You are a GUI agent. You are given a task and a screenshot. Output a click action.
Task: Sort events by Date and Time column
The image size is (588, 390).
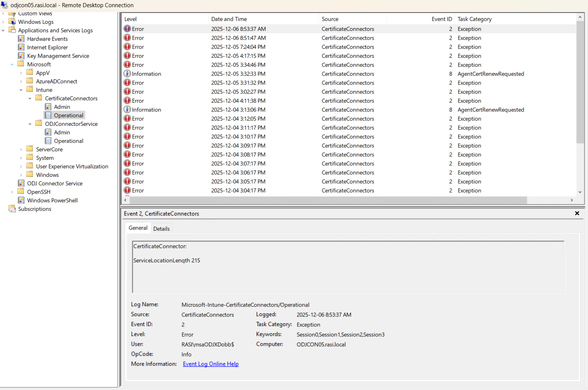[263, 19]
